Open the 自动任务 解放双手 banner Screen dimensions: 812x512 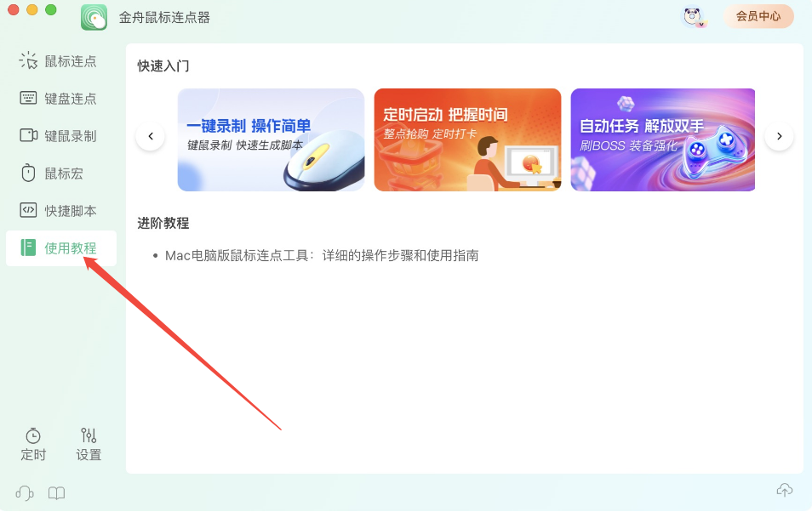point(663,139)
